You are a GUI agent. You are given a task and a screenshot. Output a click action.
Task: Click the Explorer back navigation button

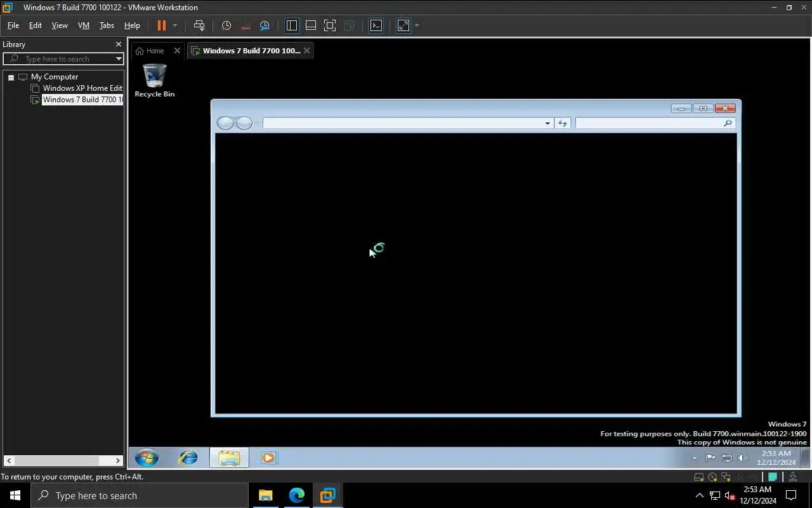pyautogui.click(x=225, y=123)
